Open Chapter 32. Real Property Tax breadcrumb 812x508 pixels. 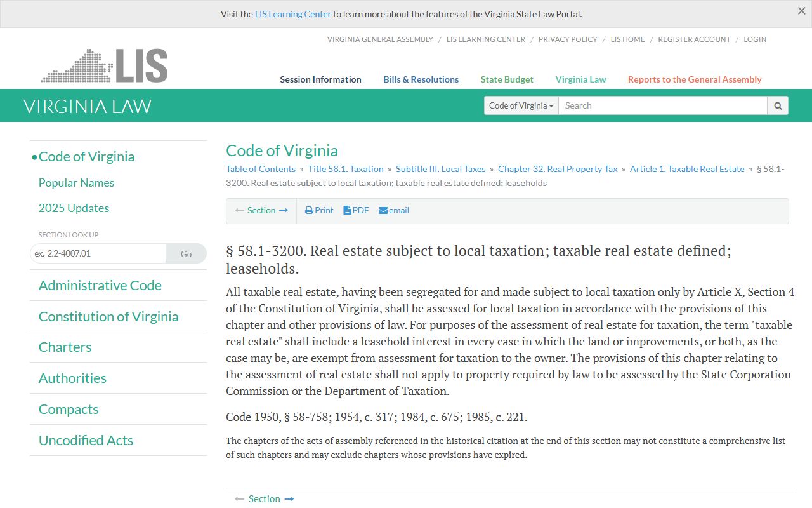558,169
